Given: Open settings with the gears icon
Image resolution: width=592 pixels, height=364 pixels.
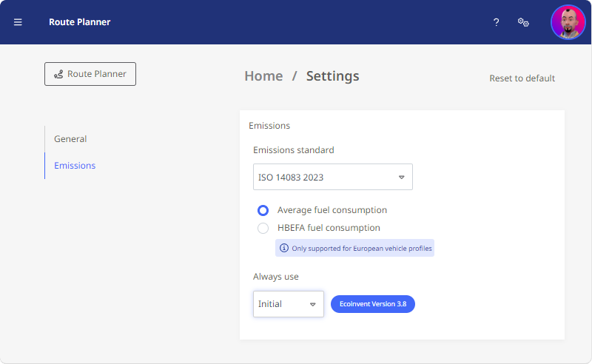Looking at the screenshot, I should point(523,22).
